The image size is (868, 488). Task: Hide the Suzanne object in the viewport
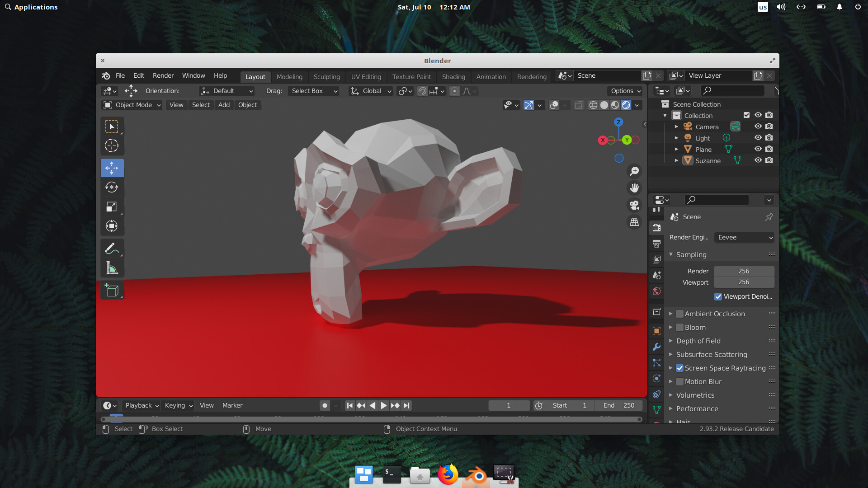pyautogui.click(x=758, y=160)
